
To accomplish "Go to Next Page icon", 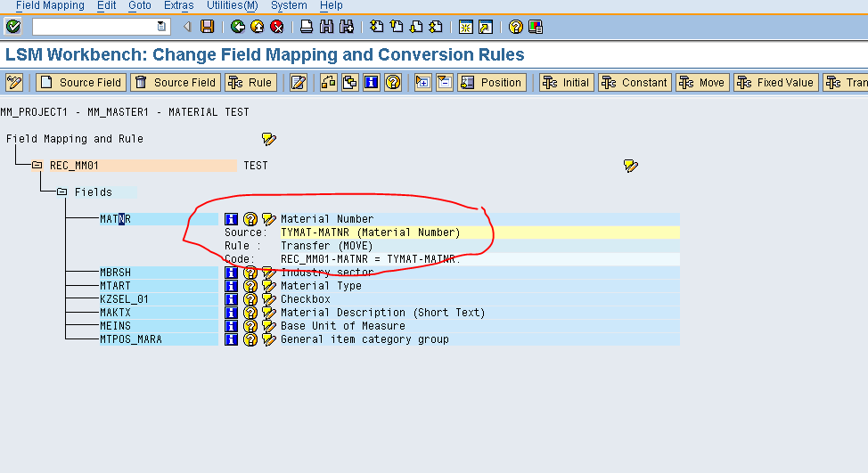I will (x=416, y=26).
